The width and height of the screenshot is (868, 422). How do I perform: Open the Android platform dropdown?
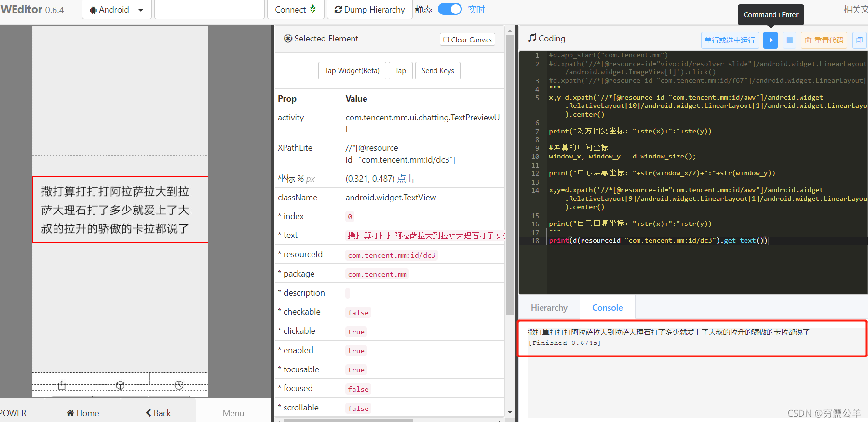117,10
